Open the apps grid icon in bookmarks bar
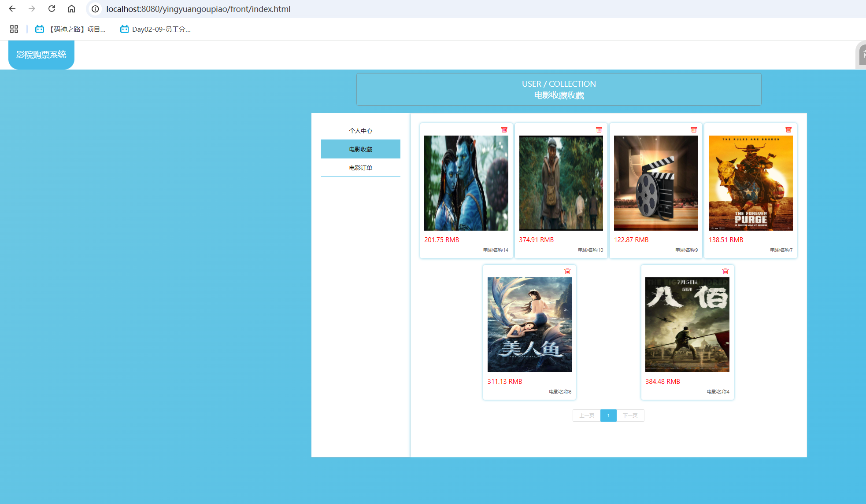This screenshot has width=866, height=504. pyautogui.click(x=14, y=29)
